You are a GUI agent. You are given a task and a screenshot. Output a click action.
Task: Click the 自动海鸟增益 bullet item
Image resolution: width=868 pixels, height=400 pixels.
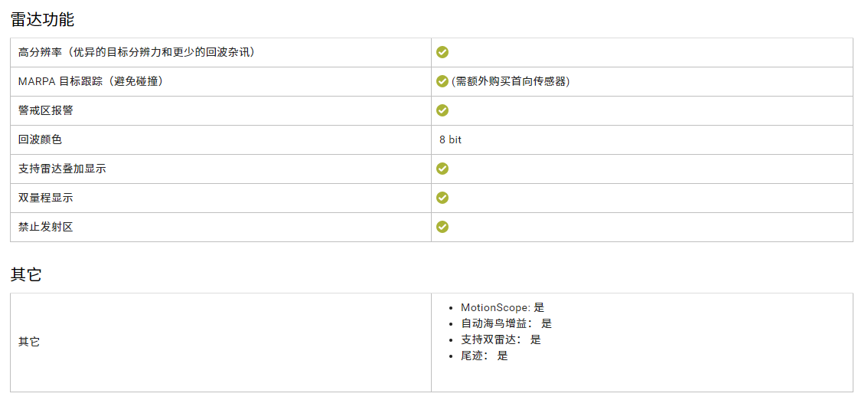point(506,323)
